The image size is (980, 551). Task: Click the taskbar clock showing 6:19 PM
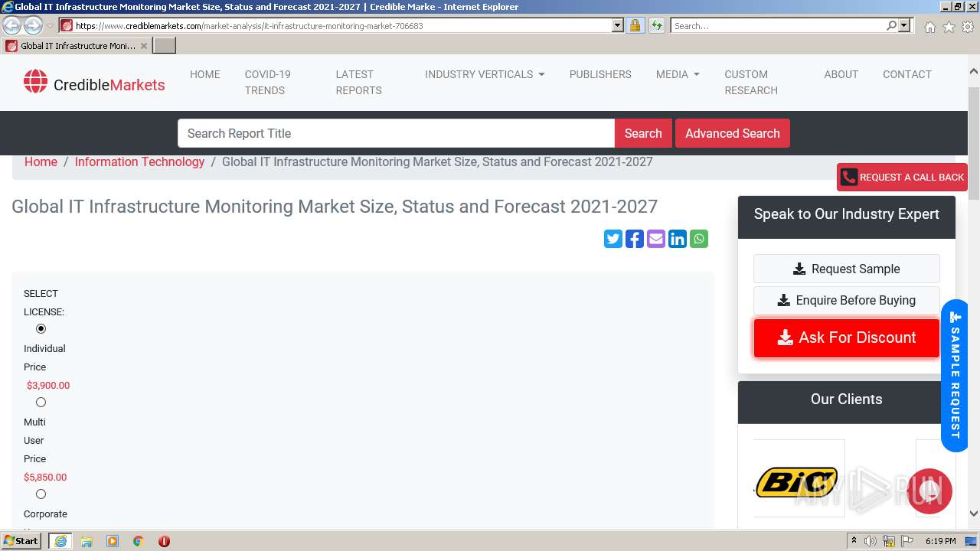pyautogui.click(x=940, y=541)
